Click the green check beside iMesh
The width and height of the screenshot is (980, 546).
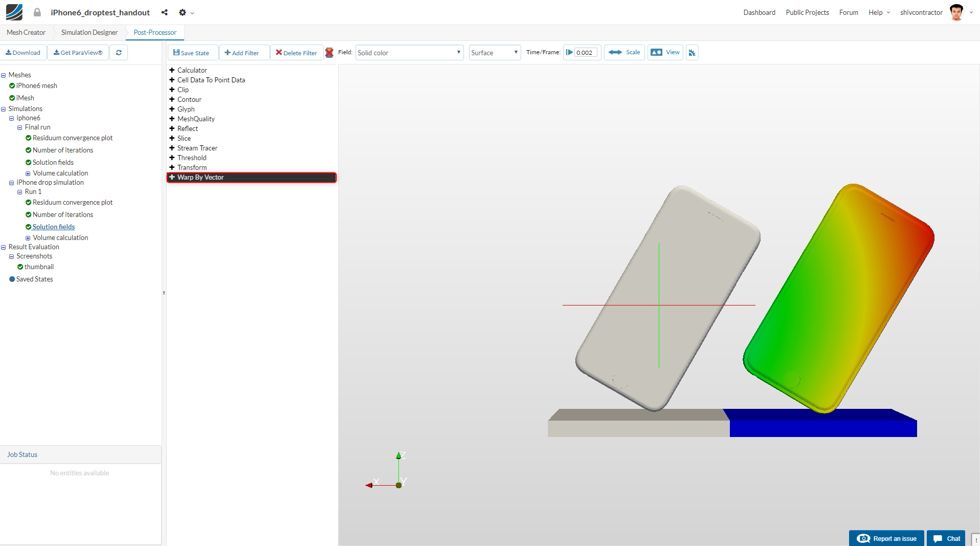pyautogui.click(x=12, y=98)
